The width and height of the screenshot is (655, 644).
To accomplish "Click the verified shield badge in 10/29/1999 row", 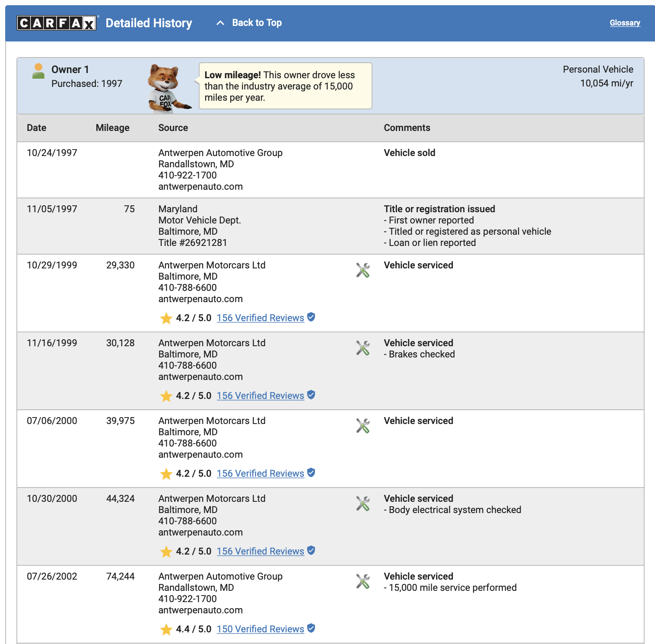I will [311, 317].
